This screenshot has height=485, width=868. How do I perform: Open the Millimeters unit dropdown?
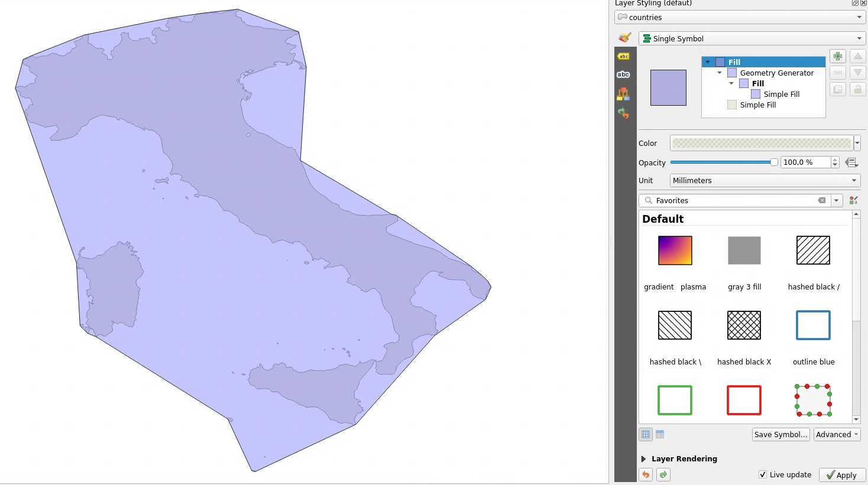(765, 180)
